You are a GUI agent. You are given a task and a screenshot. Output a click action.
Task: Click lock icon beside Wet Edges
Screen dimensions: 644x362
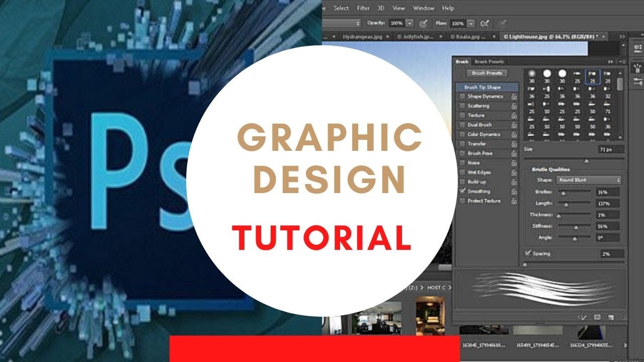[x=514, y=172]
